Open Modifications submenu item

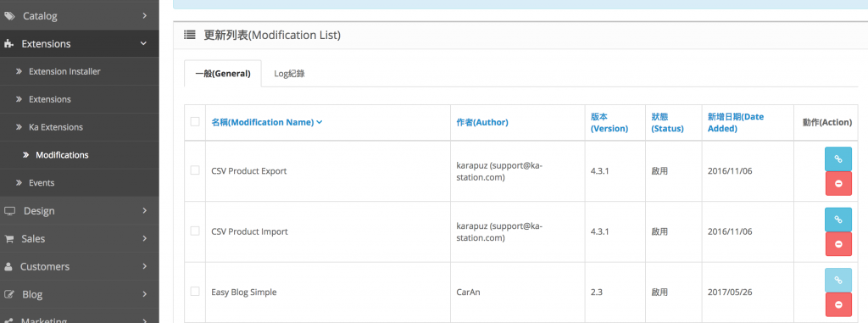(62, 155)
